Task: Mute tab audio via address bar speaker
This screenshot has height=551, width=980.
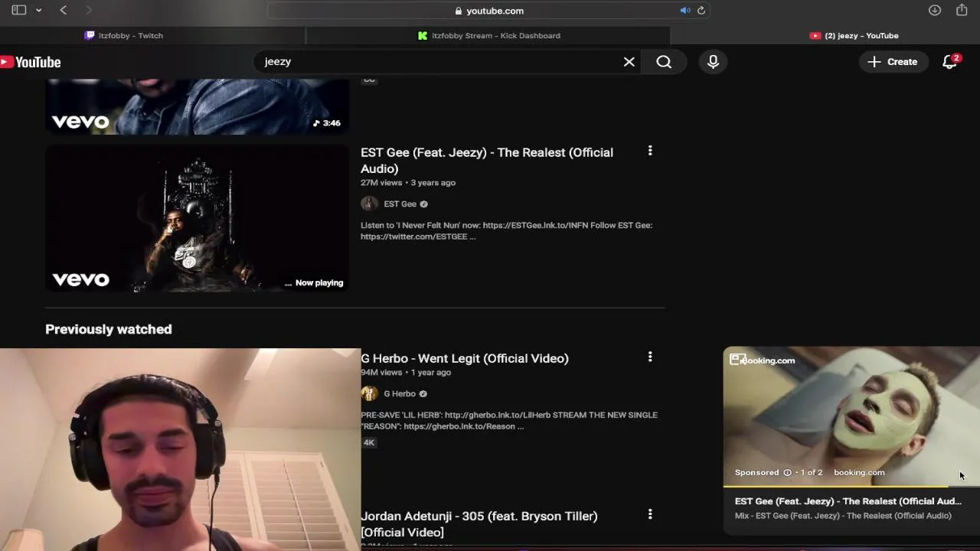Action: [x=685, y=11]
